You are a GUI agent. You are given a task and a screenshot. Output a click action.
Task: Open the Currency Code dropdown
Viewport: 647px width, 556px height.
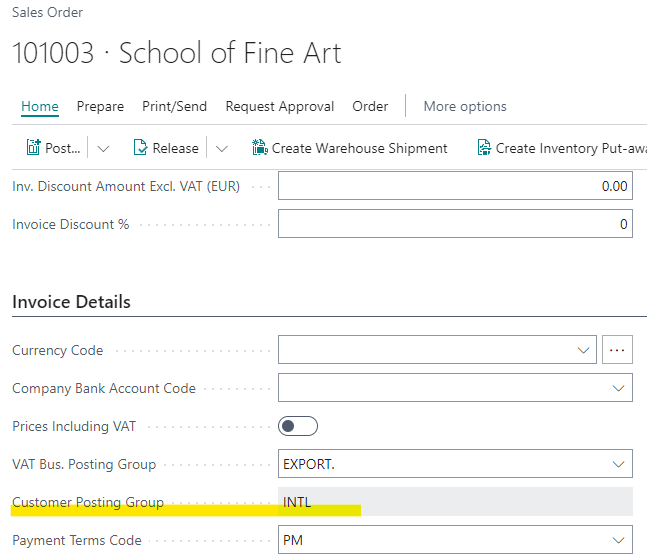coord(584,350)
